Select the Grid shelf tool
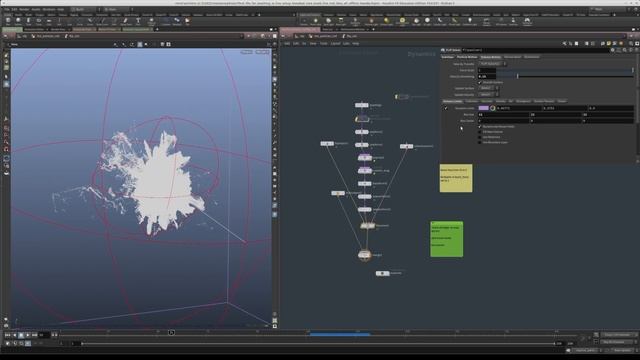The width and height of the screenshot is (640, 360). (x=49, y=21)
